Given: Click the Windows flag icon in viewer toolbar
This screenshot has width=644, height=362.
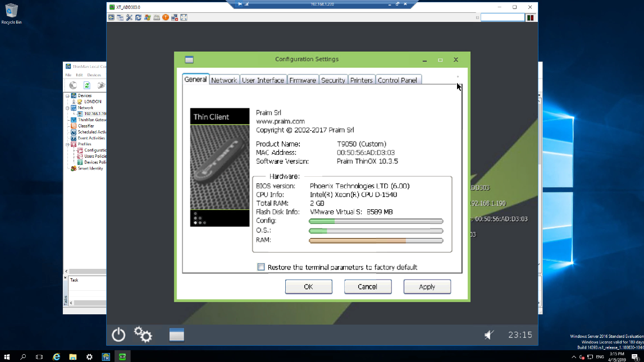Looking at the screenshot, I should (148, 17).
